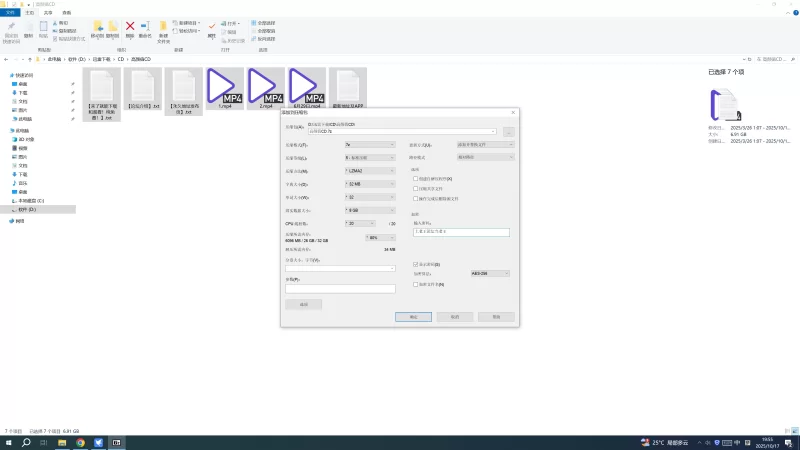Open the memory usage dropdown showing 80%
Image resolution: width=800 pixels, height=450 pixels.
click(380, 237)
